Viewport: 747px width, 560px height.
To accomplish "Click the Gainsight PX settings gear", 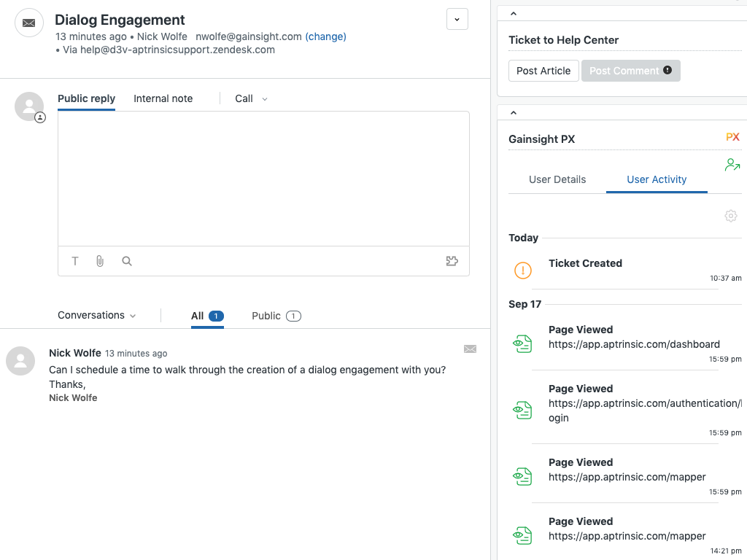I will [x=730, y=216].
